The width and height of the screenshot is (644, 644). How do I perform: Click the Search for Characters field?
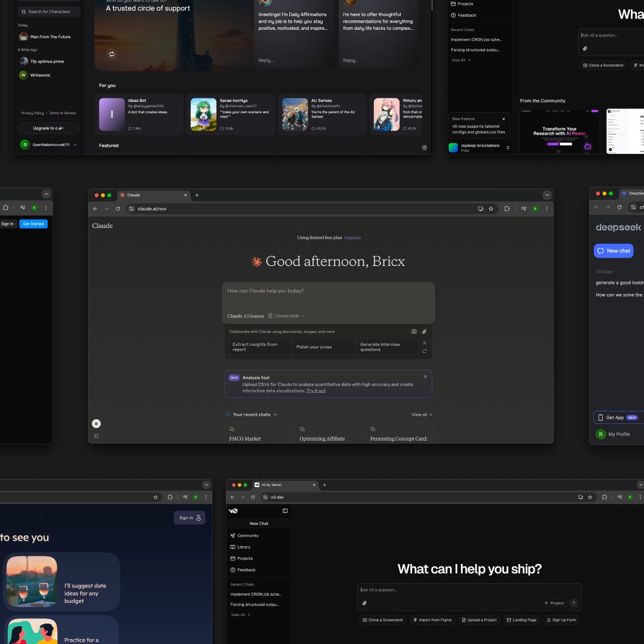49,11
